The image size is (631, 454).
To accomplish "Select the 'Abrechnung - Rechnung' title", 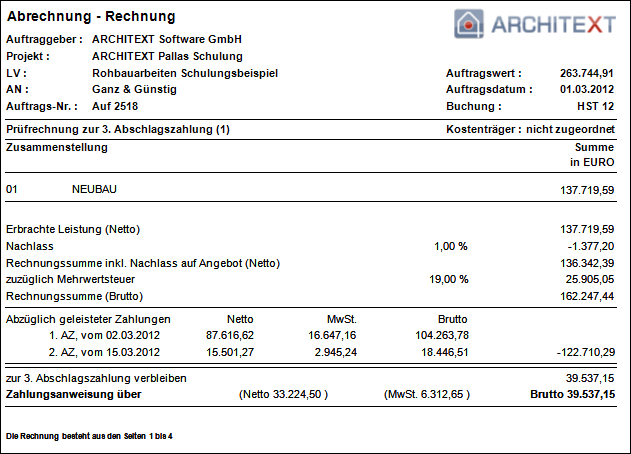I will [91, 16].
